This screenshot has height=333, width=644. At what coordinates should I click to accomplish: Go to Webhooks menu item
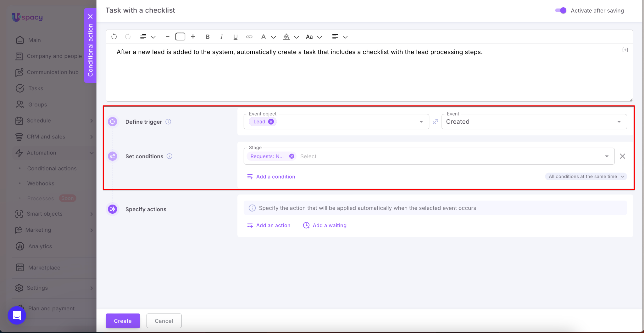click(41, 183)
